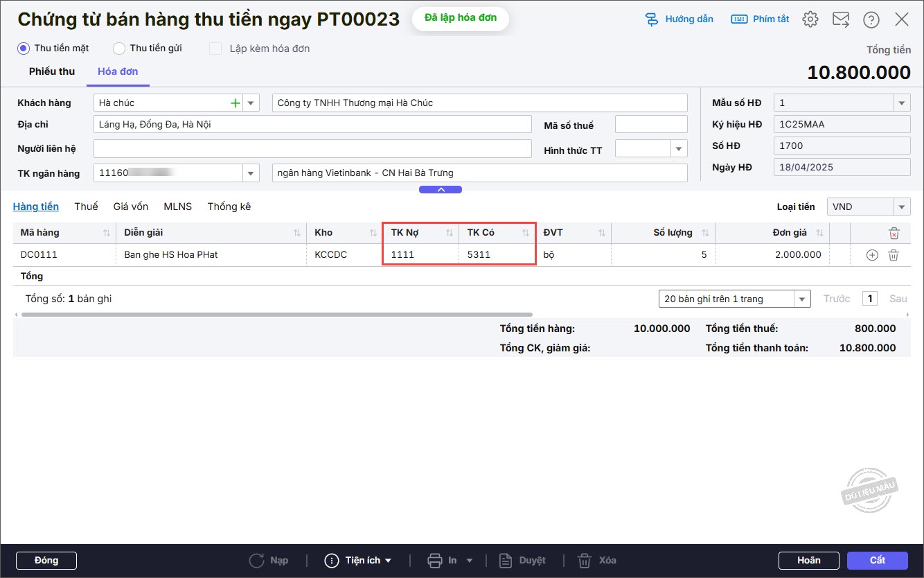Open the Thuế tab
This screenshot has height=578, width=924.
(86, 207)
